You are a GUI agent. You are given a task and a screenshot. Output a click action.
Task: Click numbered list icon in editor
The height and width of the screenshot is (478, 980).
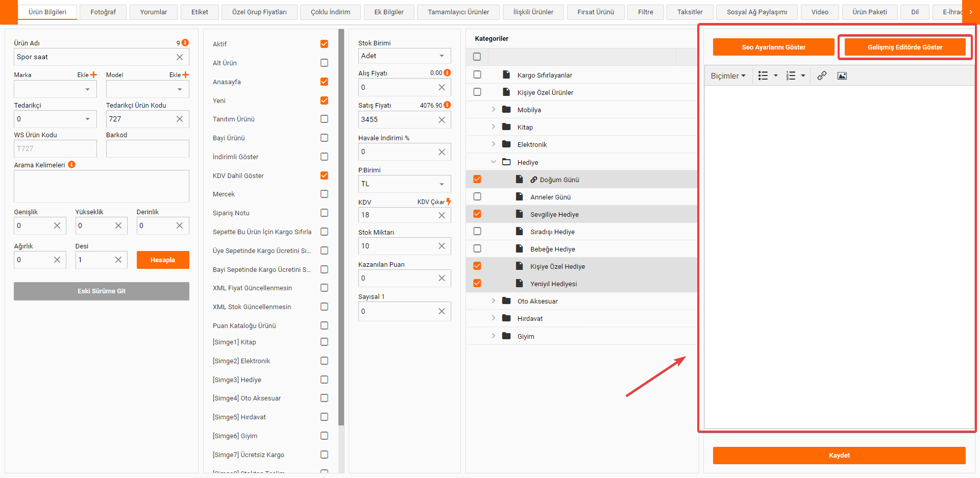[791, 76]
